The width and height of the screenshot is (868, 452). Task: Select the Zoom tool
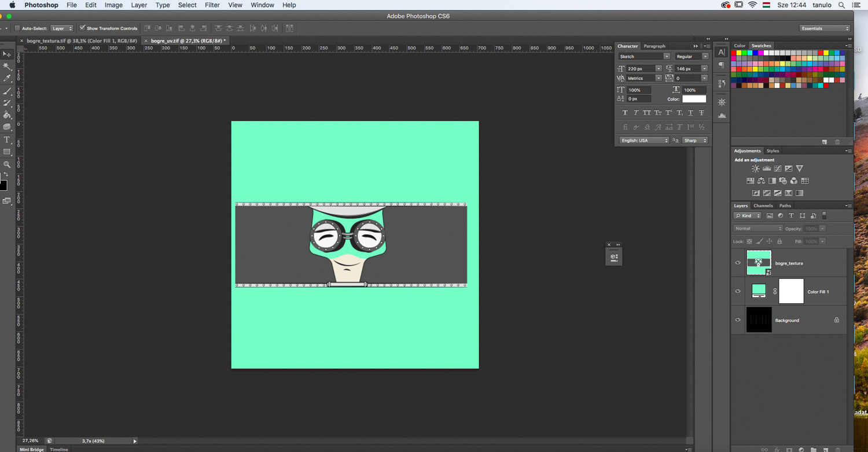click(x=8, y=164)
